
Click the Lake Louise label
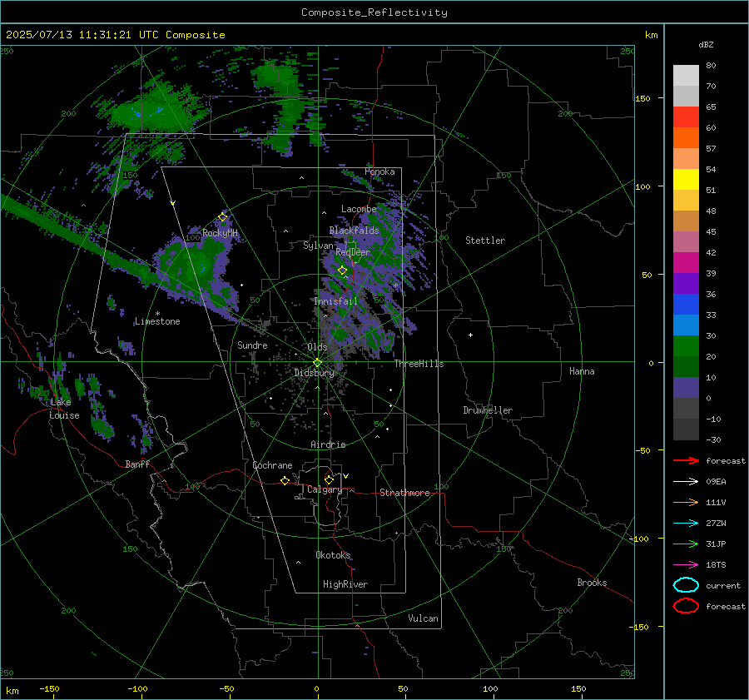tap(64, 409)
